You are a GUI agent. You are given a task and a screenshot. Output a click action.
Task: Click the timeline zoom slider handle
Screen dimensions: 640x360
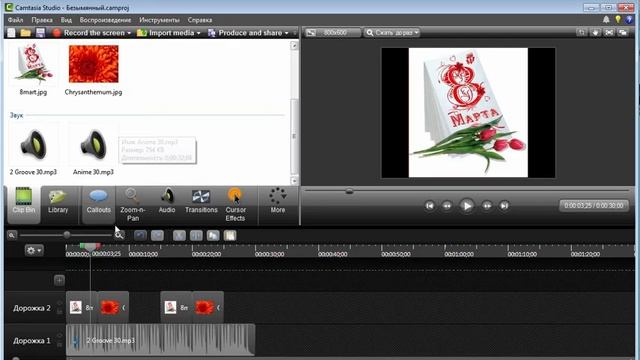tap(67, 235)
